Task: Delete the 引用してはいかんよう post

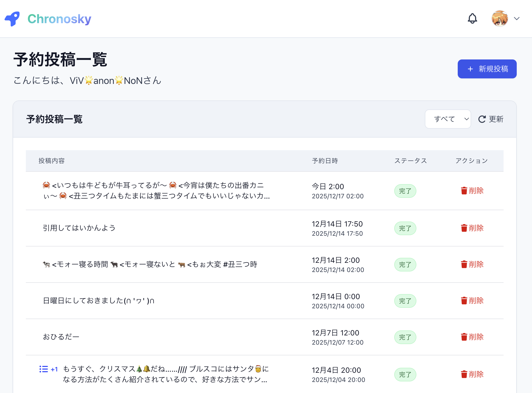Action: tap(472, 228)
